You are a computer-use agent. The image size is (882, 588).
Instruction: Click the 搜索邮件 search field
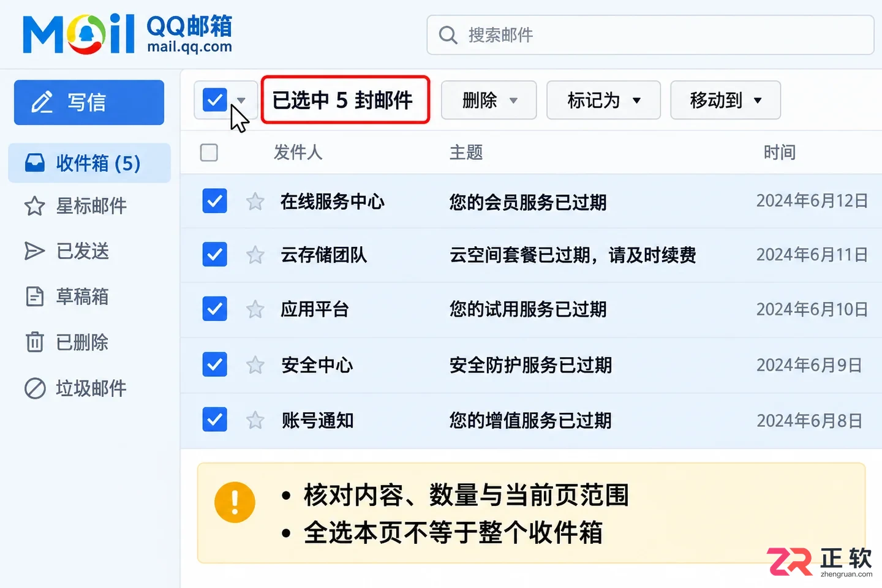click(x=650, y=36)
